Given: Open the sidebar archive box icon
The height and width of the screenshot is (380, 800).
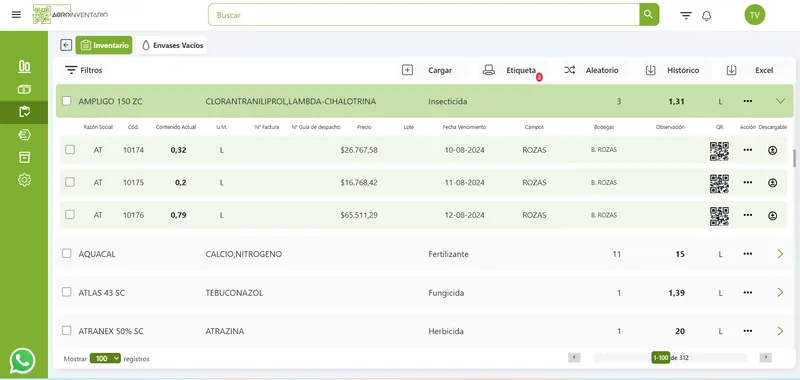Looking at the screenshot, I should (x=24, y=157).
